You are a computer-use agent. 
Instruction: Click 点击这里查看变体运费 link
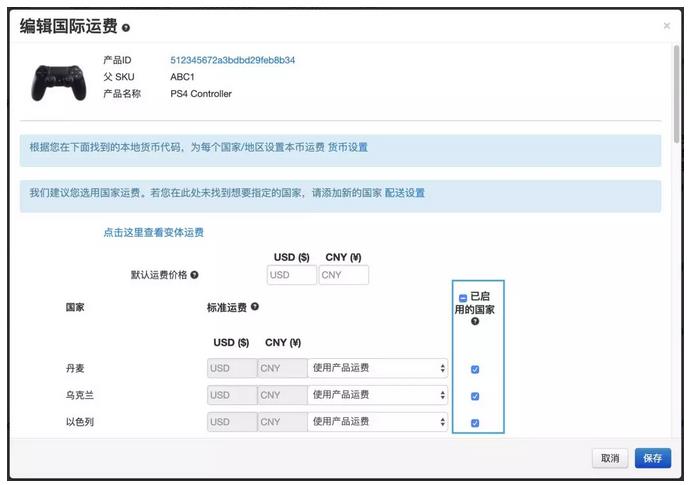(153, 233)
